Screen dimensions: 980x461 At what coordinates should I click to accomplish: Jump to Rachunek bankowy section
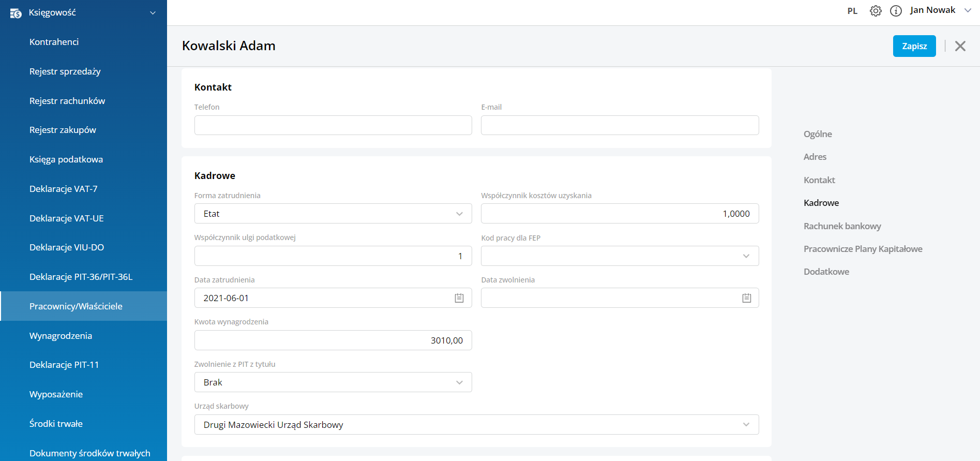coord(842,226)
